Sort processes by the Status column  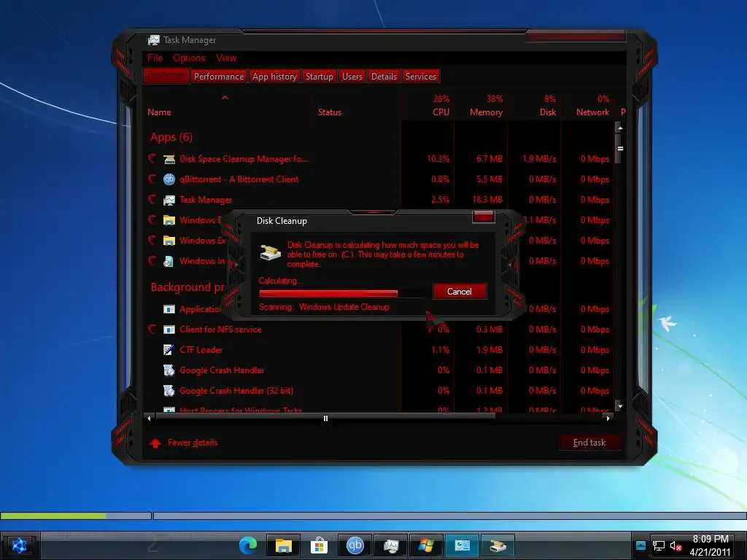coord(330,112)
